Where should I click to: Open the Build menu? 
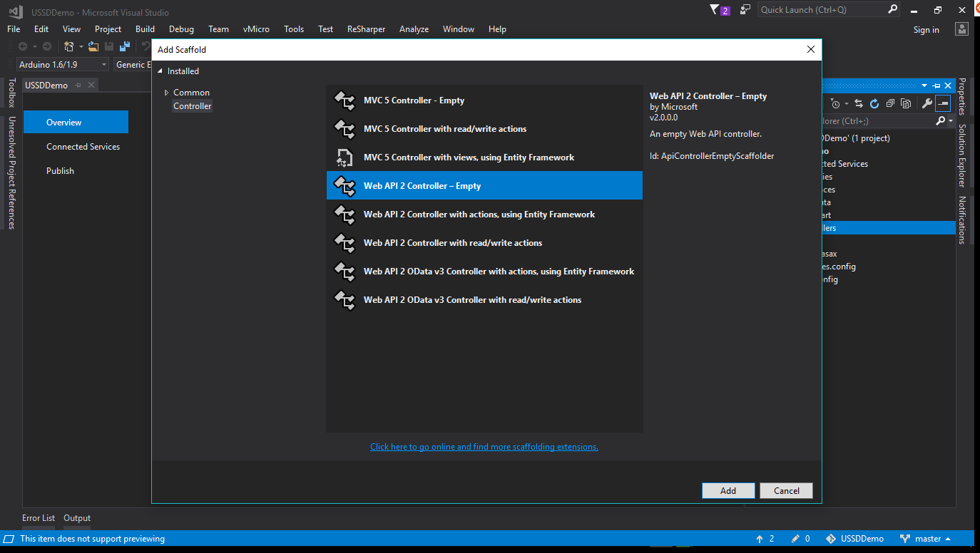coord(145,29)
